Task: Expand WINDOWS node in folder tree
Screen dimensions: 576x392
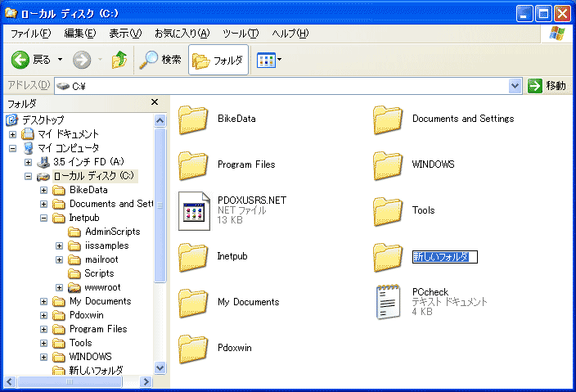Action: pos(43,357)
